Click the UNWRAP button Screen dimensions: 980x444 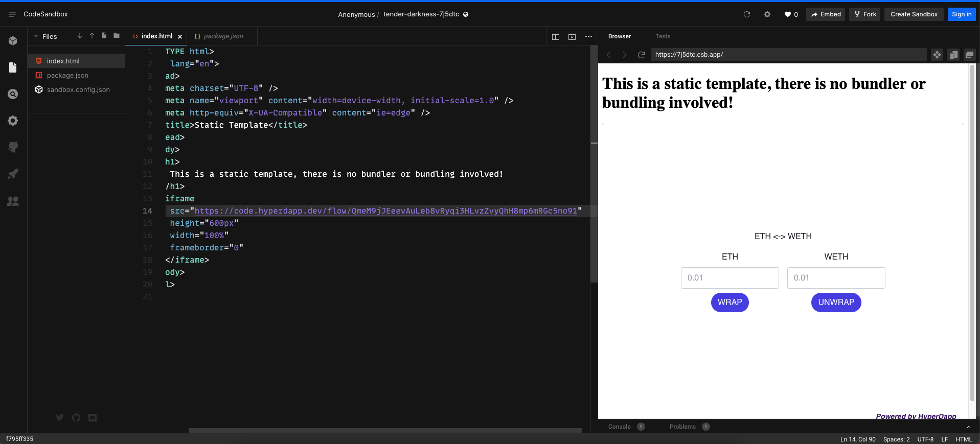tap(836, 302)
